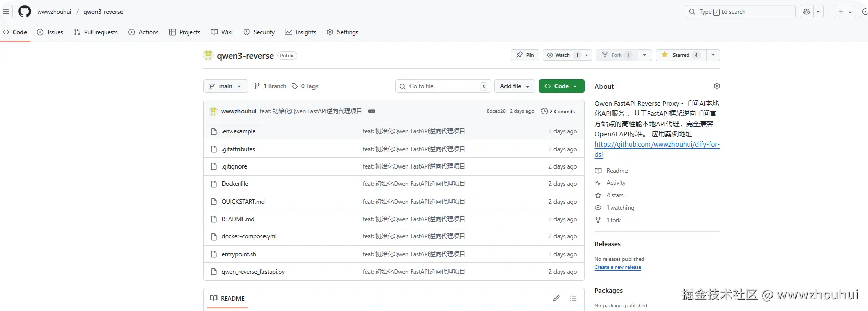View the 1 watching link
This screenshot has width=868, height=311.
tap(615, 208)
